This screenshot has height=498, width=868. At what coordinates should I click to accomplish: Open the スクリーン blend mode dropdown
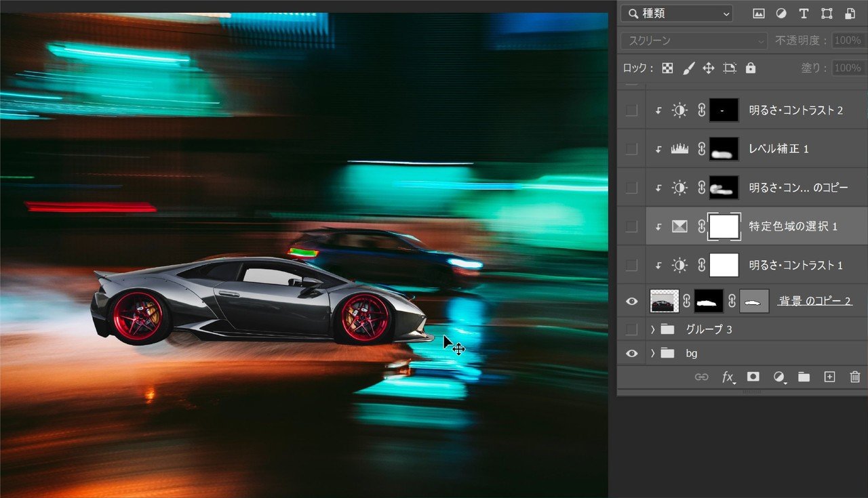coord(693,41)
